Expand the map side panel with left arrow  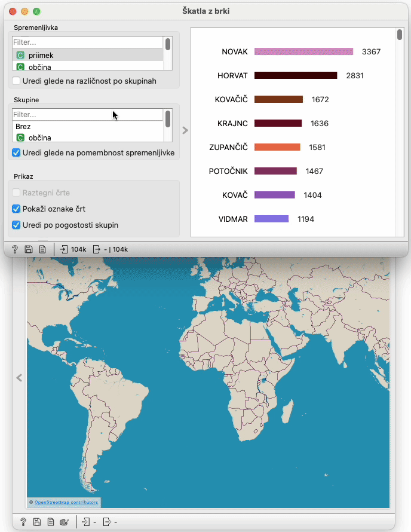click(19, 378)
